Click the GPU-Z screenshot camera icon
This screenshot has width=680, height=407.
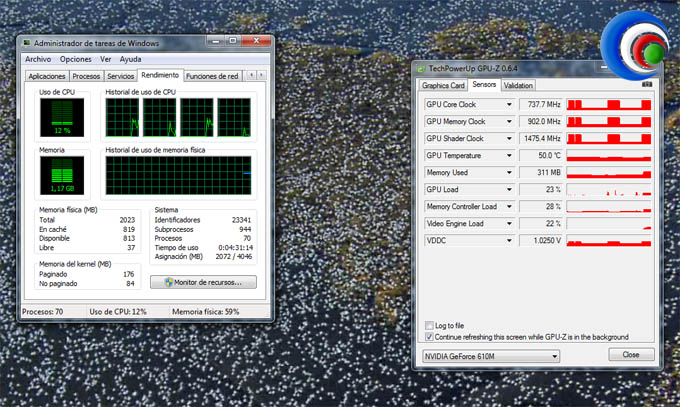[647, 84]
